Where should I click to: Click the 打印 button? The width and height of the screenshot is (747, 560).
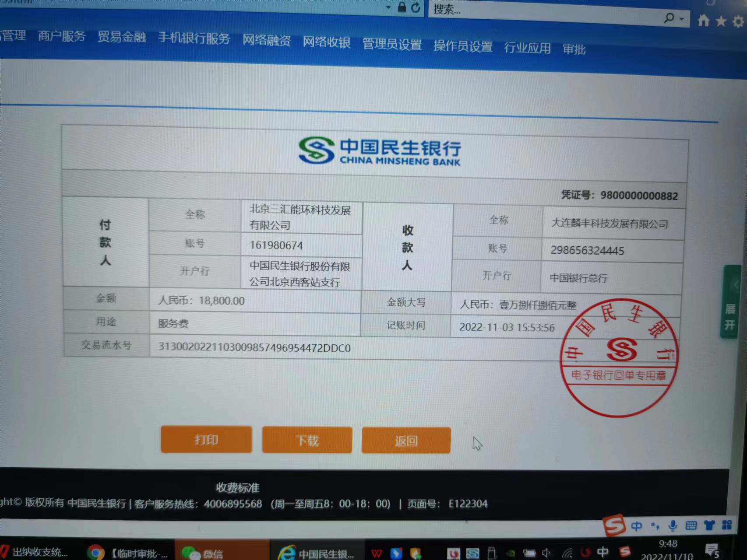(x=206, y=439)
